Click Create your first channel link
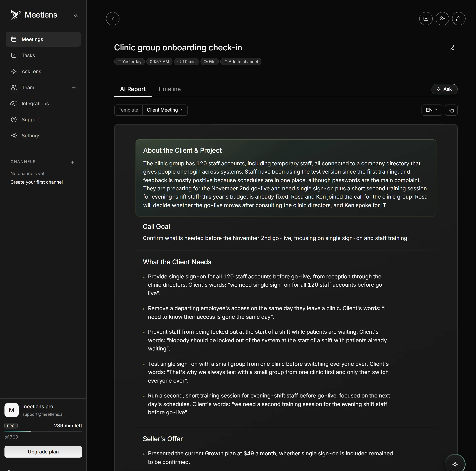 36,182
